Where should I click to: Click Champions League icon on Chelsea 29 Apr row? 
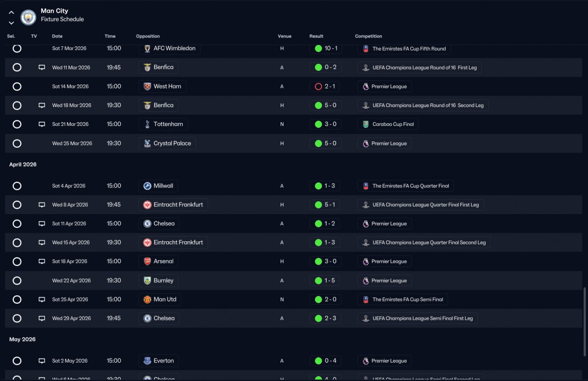pos(366,318)
